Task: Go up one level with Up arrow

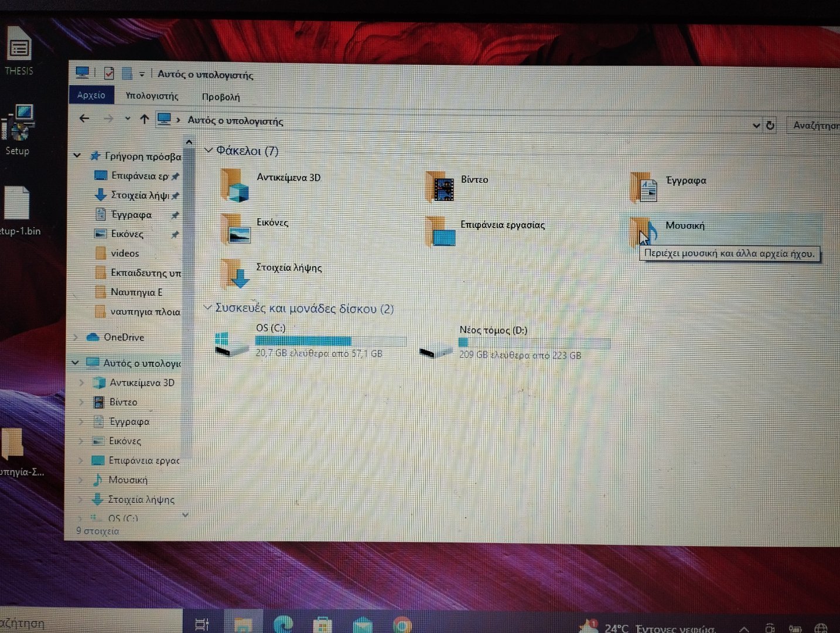Action: tap(145, 119)
